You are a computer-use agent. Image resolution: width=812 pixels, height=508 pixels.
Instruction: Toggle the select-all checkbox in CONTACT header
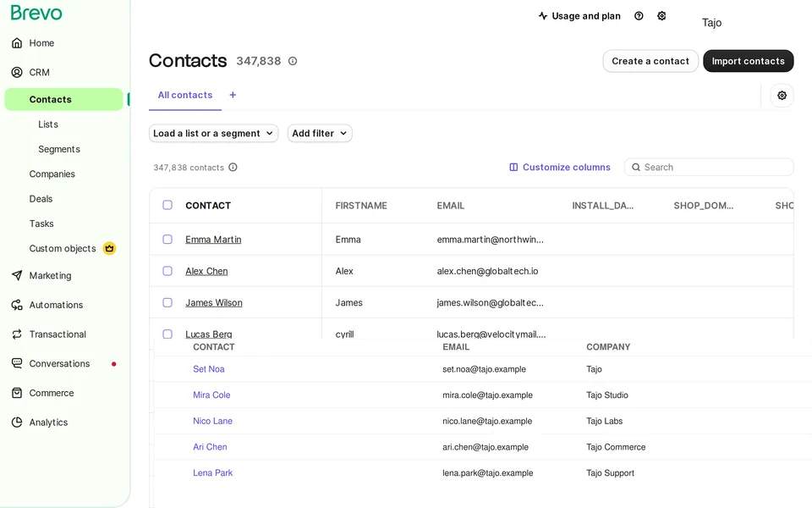click(167, 205)
